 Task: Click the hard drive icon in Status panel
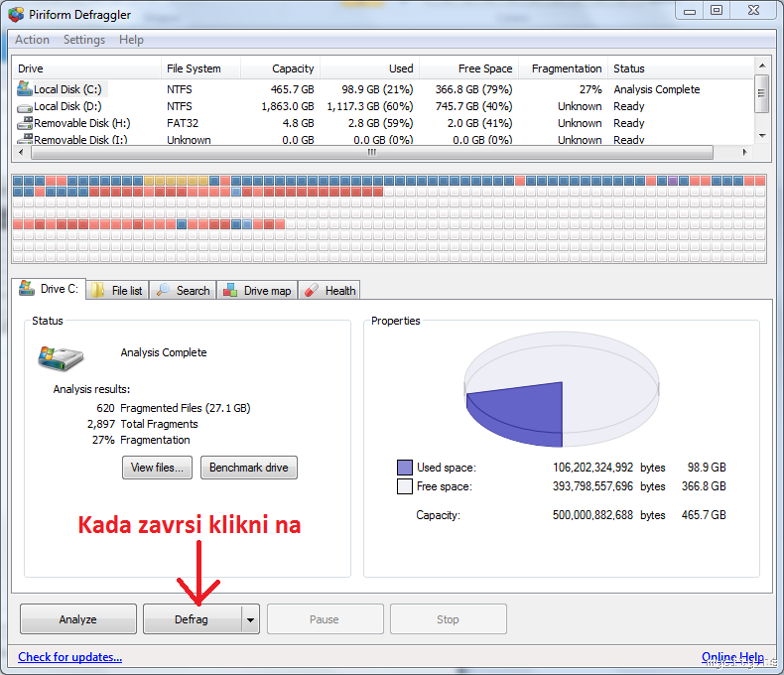pyautogui.click(x=61, y=358)
